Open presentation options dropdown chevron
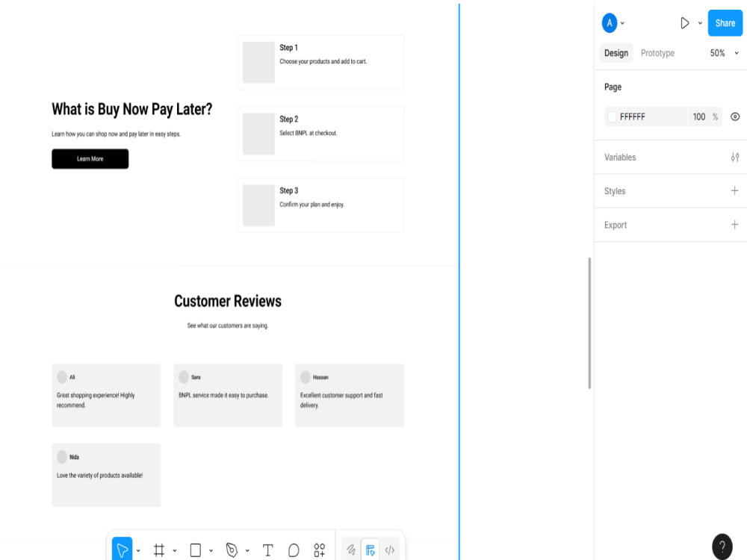 700,23
